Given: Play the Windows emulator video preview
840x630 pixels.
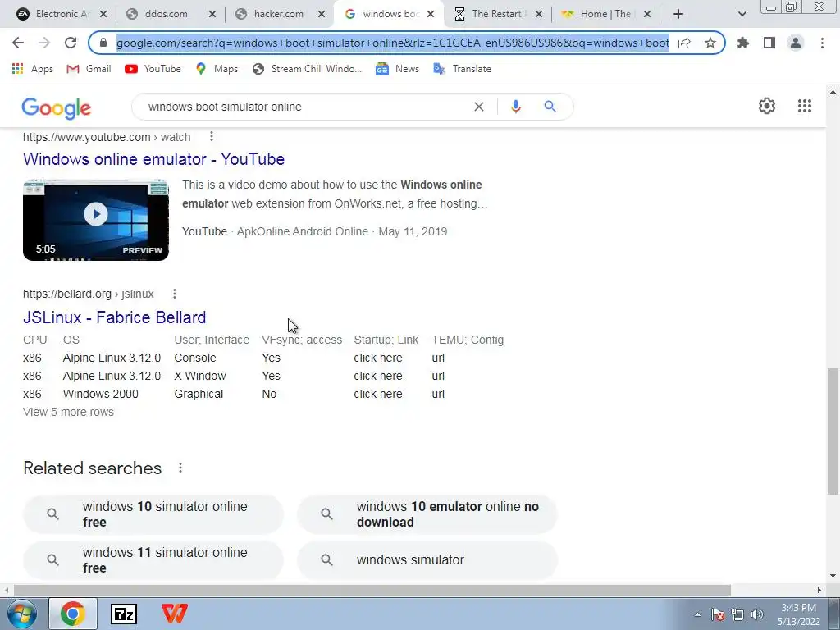Looking at the screenshot, I should point(96,220).
